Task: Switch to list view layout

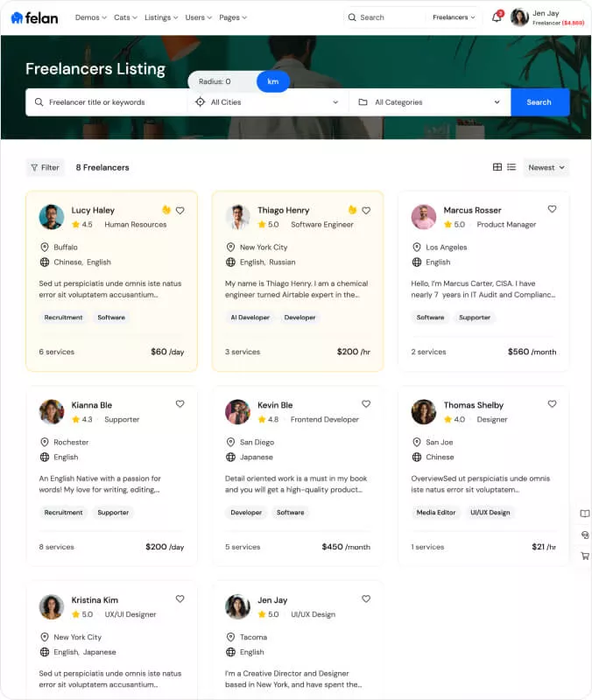Action: pos(511,167)
